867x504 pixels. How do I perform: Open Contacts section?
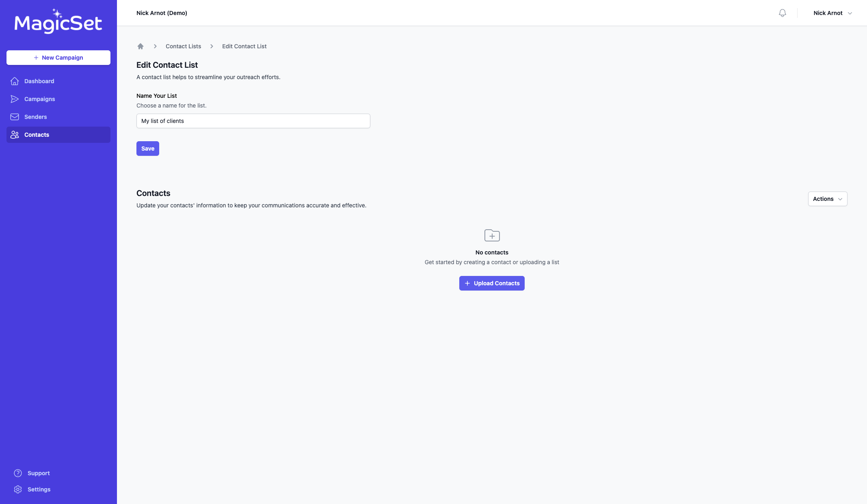pyautogui.click(x=58, y=135)
